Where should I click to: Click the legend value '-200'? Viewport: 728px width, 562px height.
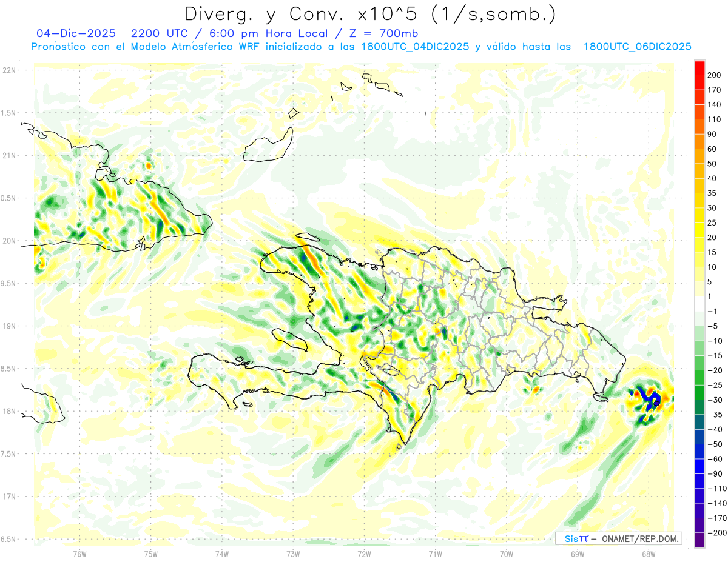pos(718,533)
